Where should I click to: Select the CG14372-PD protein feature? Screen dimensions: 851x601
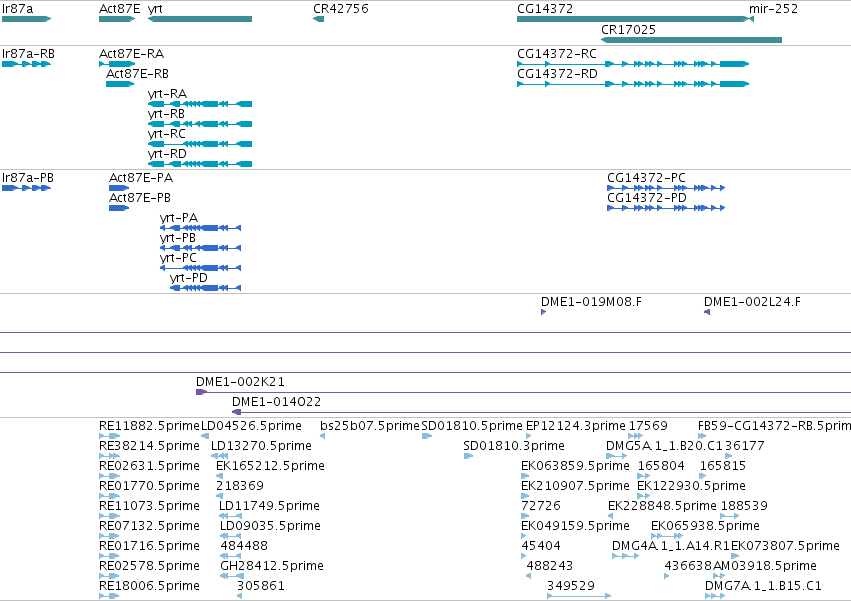click(666, 208)
